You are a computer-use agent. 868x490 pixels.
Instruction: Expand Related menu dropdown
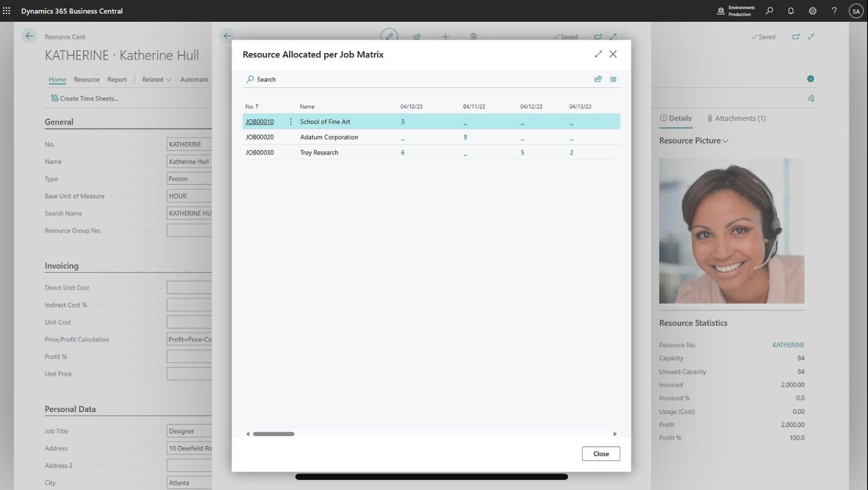click(x=157, y=79)
